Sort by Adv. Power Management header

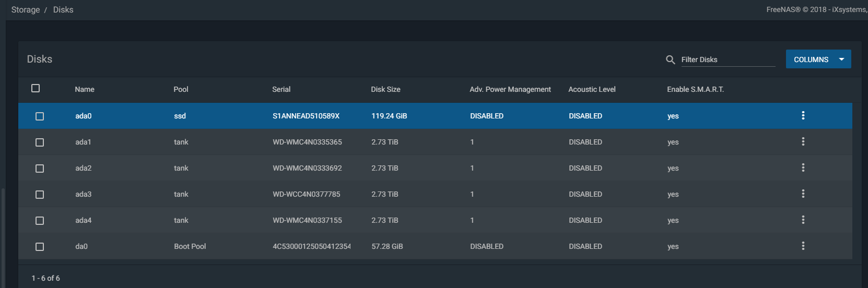pyautogui.click(x=510, y=89)
